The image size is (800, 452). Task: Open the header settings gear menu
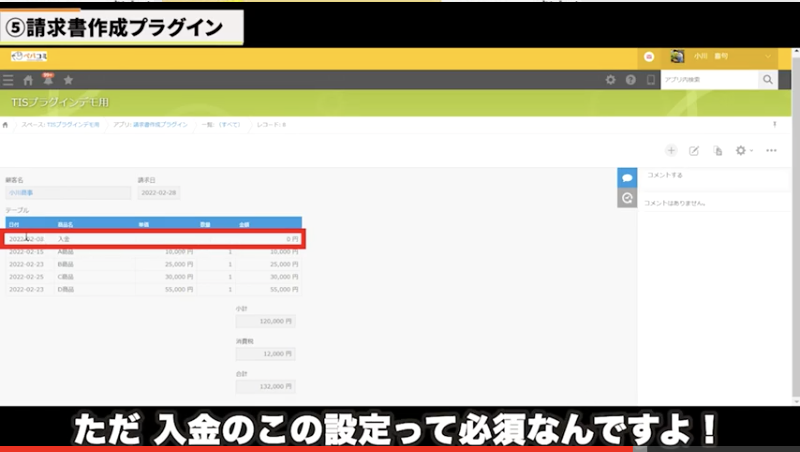pos(610,80)
